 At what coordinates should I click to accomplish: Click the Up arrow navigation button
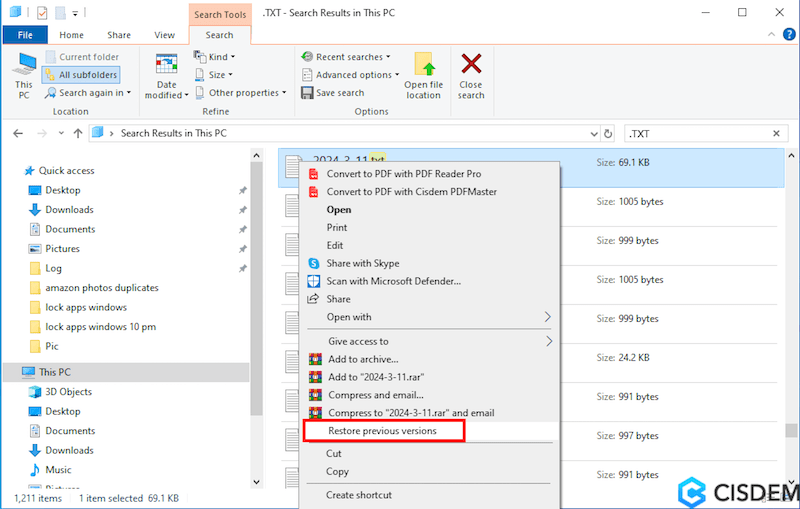[71, 133]
